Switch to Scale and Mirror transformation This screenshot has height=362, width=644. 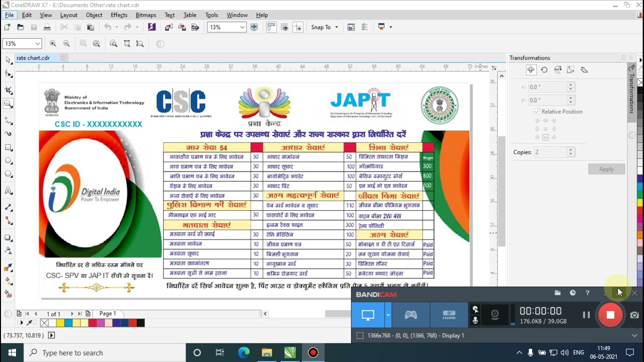(557, 70)
